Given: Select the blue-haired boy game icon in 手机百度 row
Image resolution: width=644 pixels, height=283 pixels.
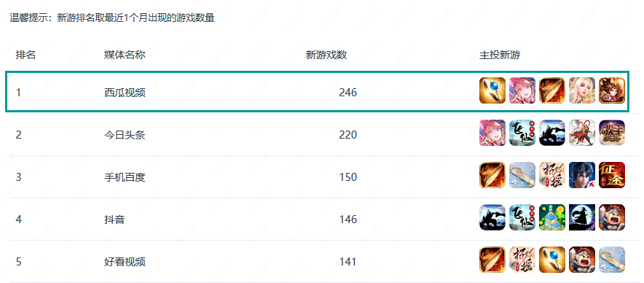Looking at the screenshot, I should tap(582, 175).
